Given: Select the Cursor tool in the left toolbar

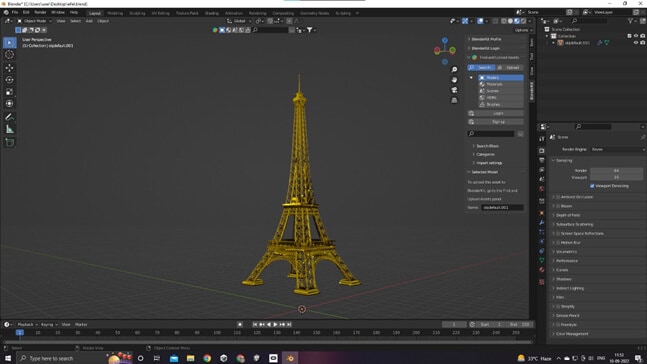Looking at the screenshot, I should 9,54.
